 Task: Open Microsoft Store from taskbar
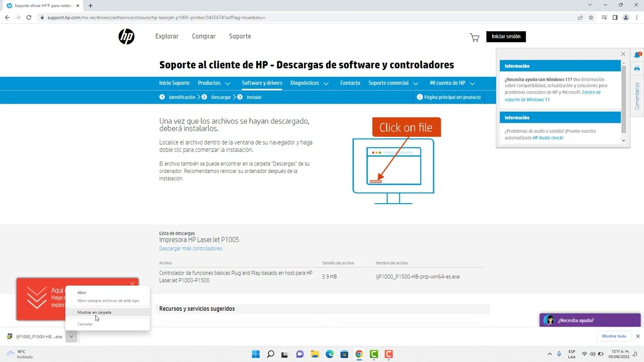[x=344, y=354]
